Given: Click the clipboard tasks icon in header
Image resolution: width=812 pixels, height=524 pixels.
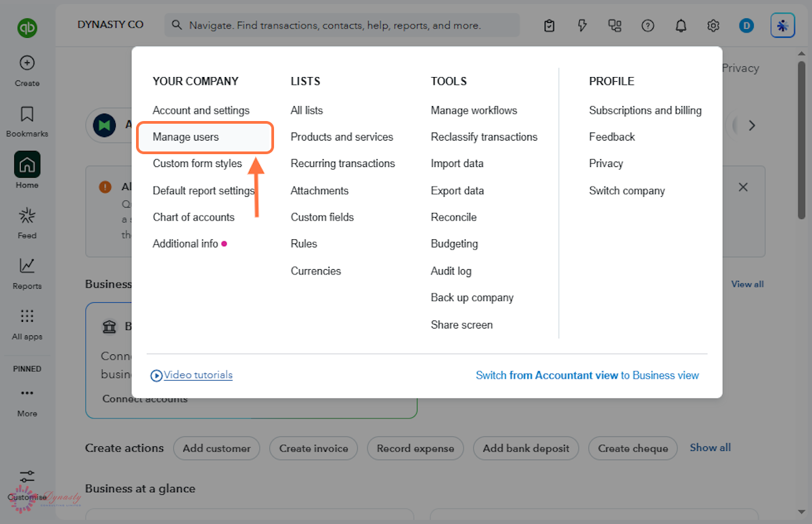Looking at the screenshot, I should (549, 26).
